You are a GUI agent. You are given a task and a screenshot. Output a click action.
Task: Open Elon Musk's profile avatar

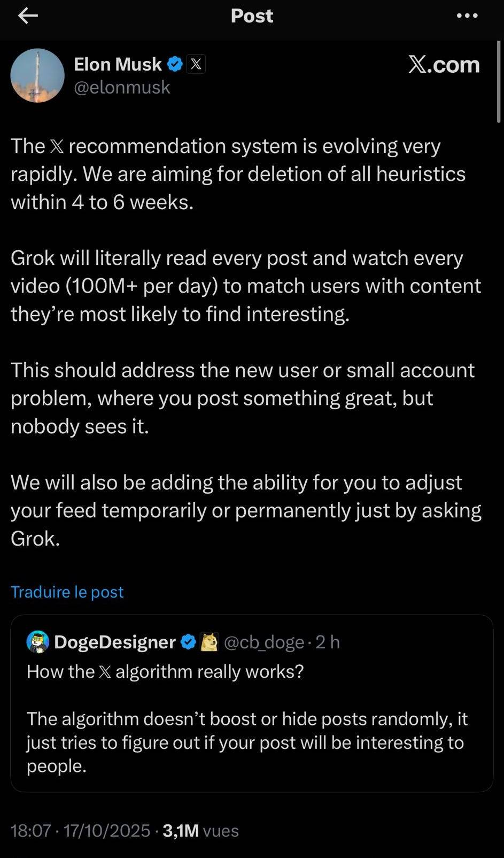[37, 75]
